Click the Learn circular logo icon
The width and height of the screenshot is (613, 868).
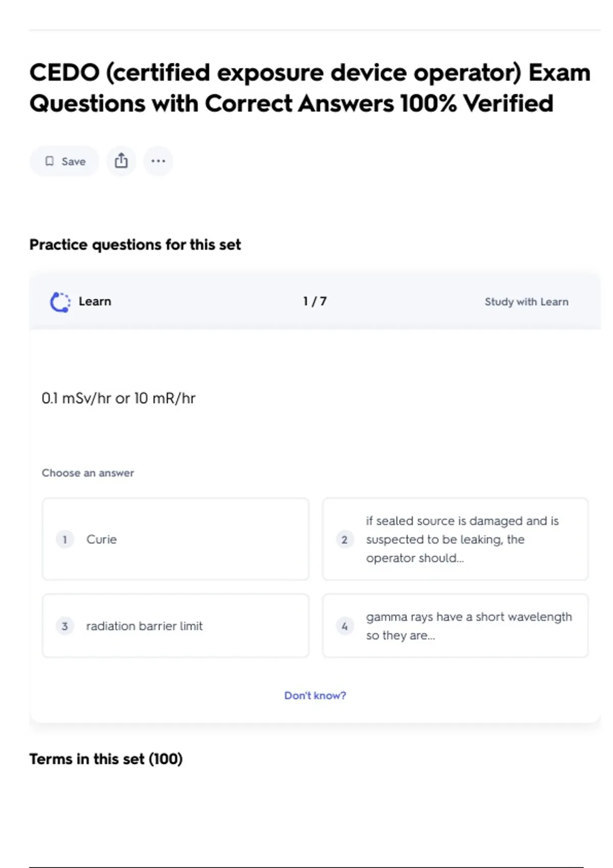(x=60, y=302)
